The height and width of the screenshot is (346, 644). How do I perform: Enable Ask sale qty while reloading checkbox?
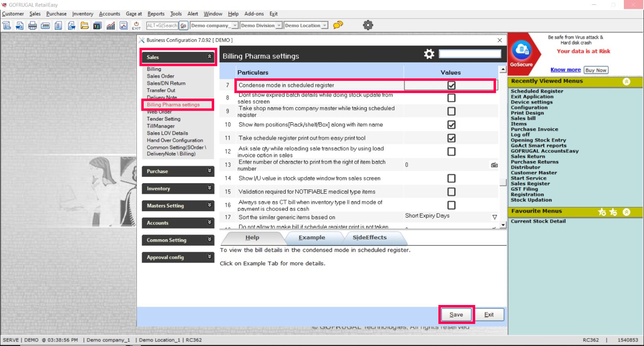point(452,152)
